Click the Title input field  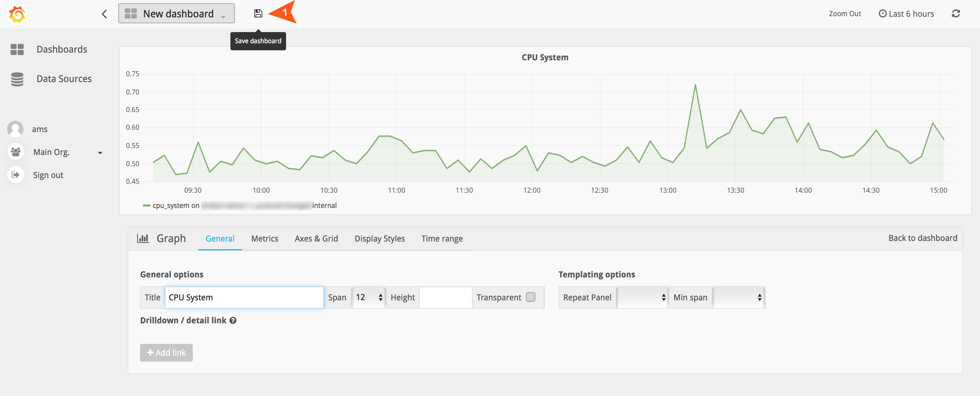pyautogui.click(x=244, y=297)
